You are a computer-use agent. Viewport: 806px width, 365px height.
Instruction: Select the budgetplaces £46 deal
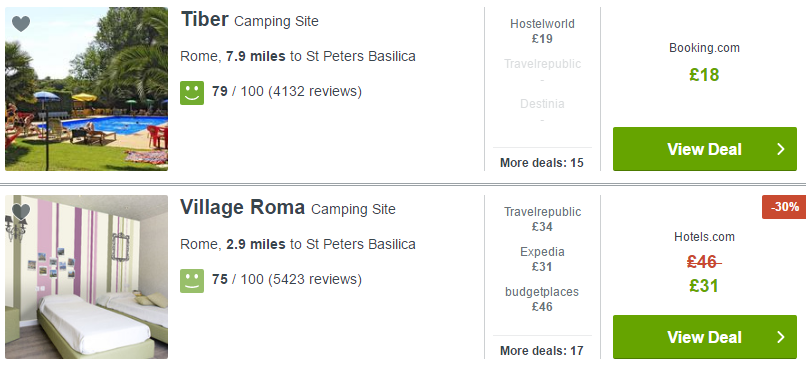point(542,299)
